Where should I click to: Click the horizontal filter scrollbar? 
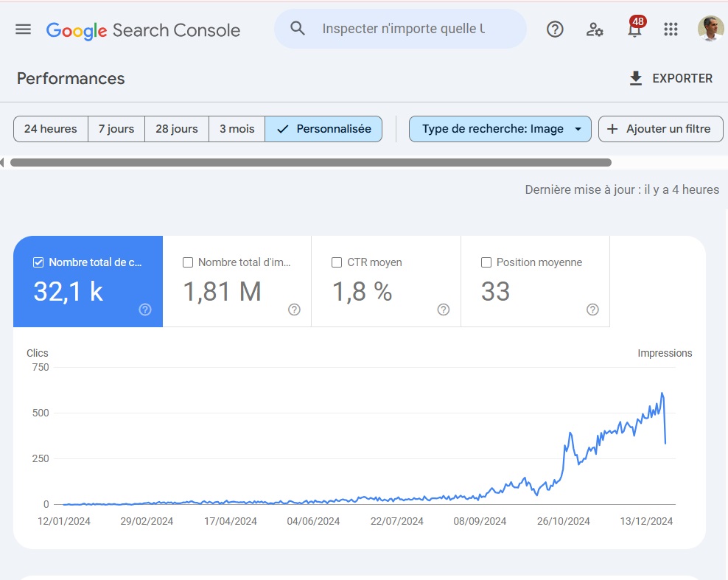pos(311,163)
